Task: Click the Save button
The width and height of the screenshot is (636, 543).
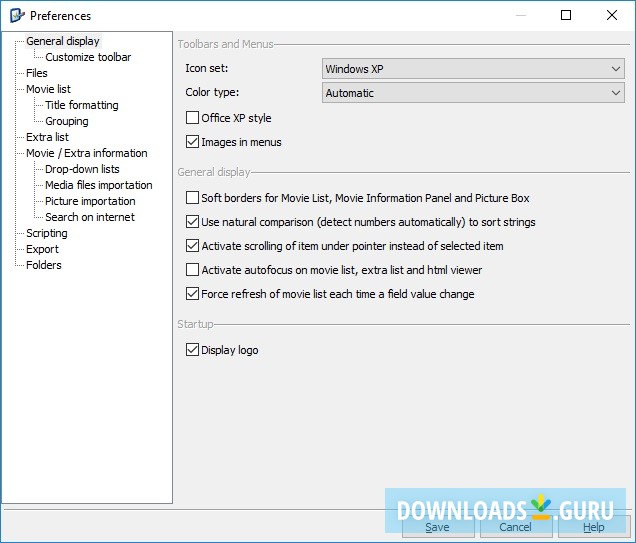Action: pos(438,527)
